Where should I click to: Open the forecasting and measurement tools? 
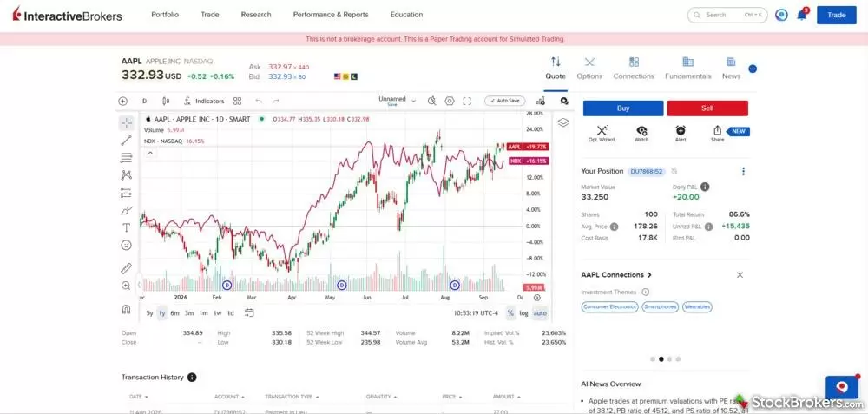coord(126,193)
